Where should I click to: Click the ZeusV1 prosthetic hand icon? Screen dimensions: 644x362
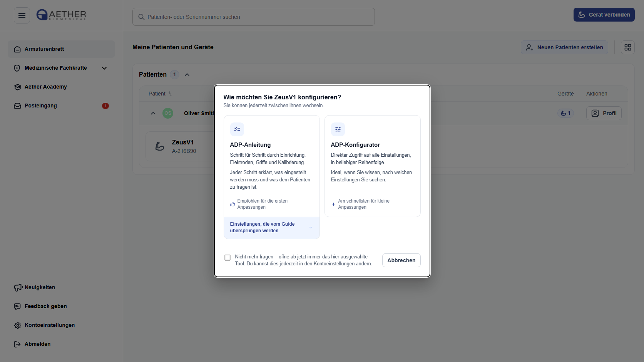(160, 146)
